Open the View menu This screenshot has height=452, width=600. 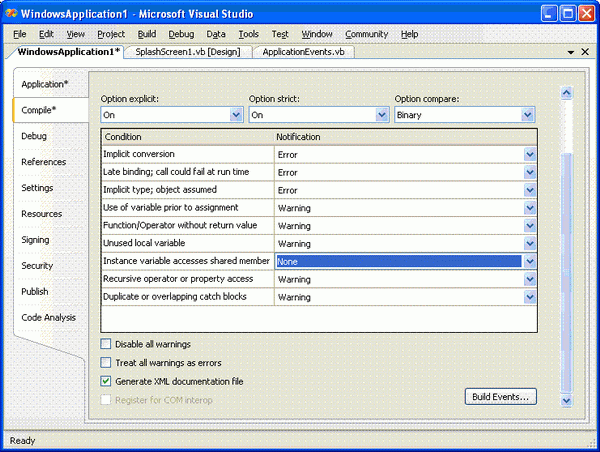point(75,34)
